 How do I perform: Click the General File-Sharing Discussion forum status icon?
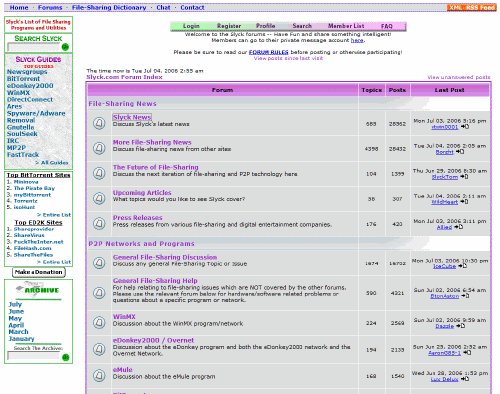[99, 263]
